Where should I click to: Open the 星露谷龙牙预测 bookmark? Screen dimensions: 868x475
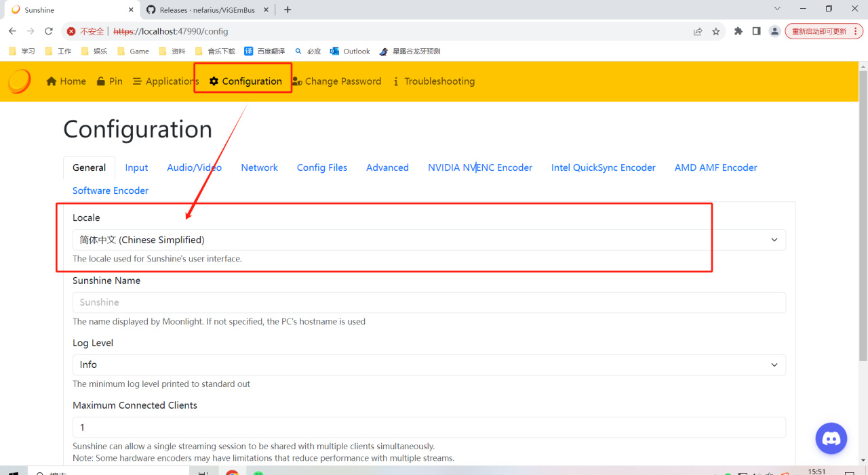click(x=410, y=51)
